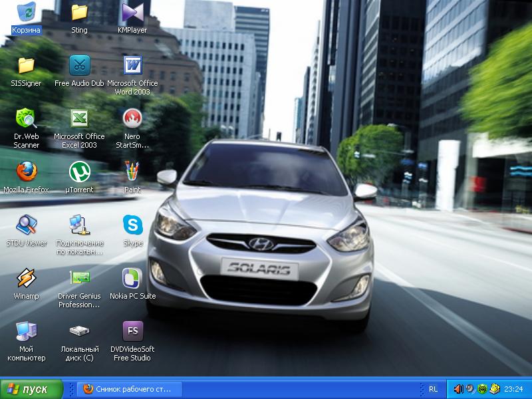Image resolution: width=532 pixels, height=399 pixels.
Task: Click the µTorrent desktop shortcut
Action: click(79, 172)
